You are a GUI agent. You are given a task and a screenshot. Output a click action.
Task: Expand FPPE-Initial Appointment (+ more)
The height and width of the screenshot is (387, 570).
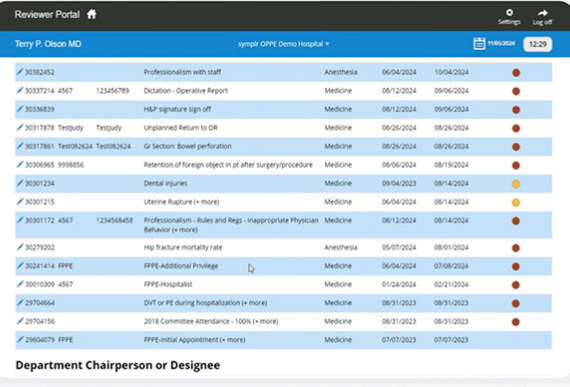click(194, 340)
